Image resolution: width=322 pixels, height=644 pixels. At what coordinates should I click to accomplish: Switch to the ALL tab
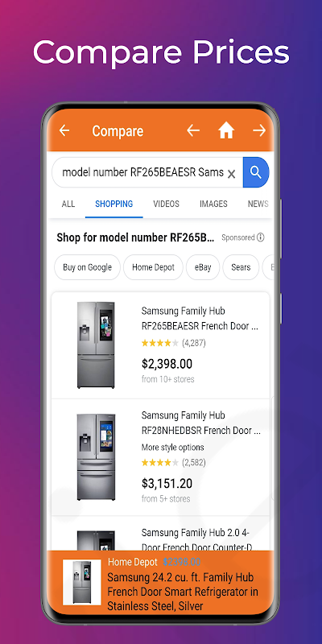point(68,204)
